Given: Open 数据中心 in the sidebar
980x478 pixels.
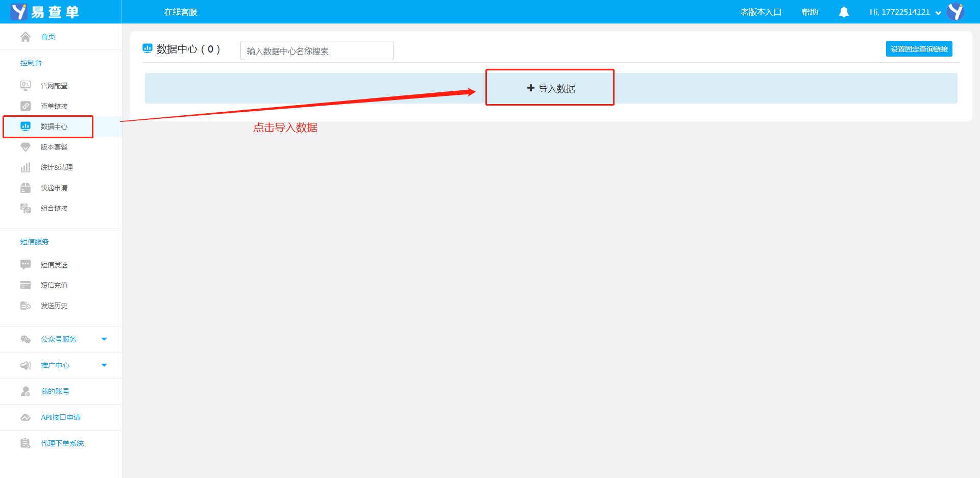Looking at the screenshot, I should 54,127.
